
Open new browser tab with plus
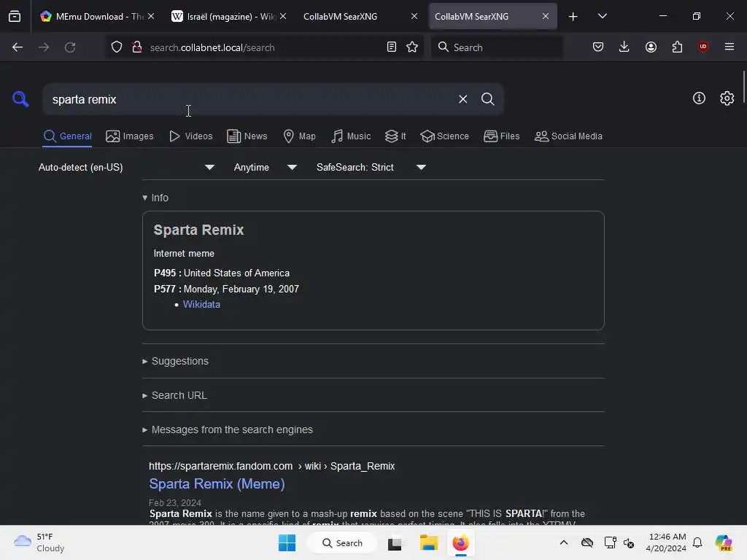(573, 17)
